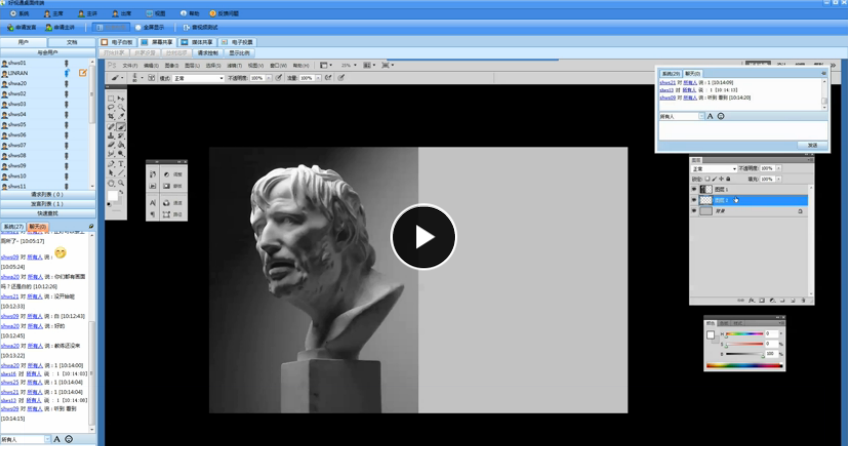
Task: Hide the Background layer eye icon
Action: click(x=694, y=210)
